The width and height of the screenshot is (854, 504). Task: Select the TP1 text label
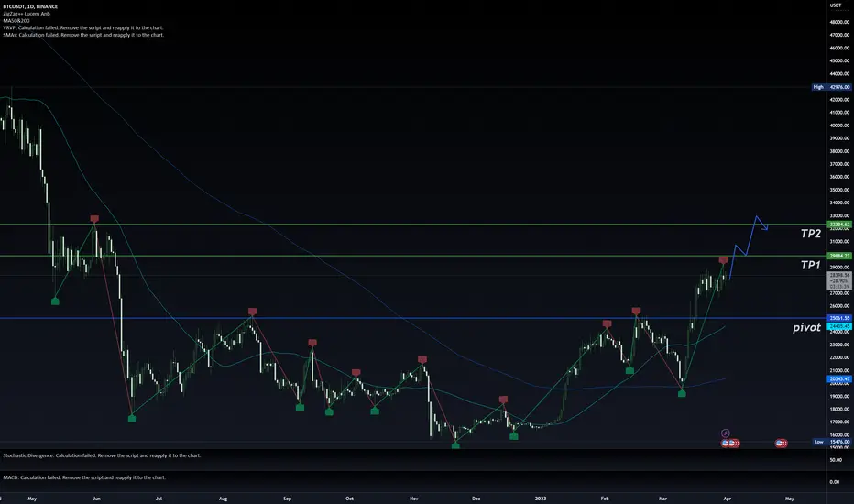(x=810, y=266)
